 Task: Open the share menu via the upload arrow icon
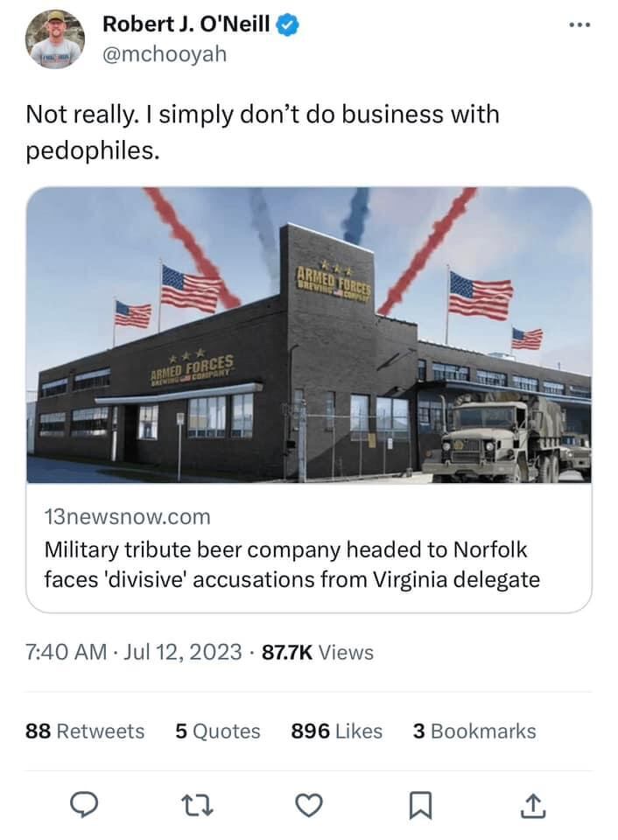coord(530,805)
